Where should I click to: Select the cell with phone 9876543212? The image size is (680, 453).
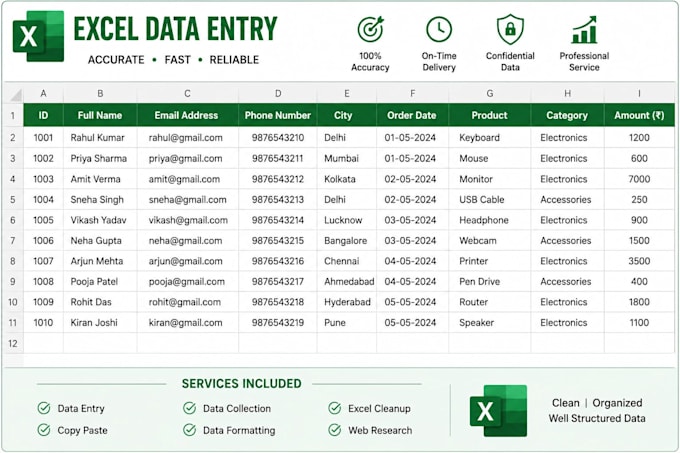(x=278, y=179)
